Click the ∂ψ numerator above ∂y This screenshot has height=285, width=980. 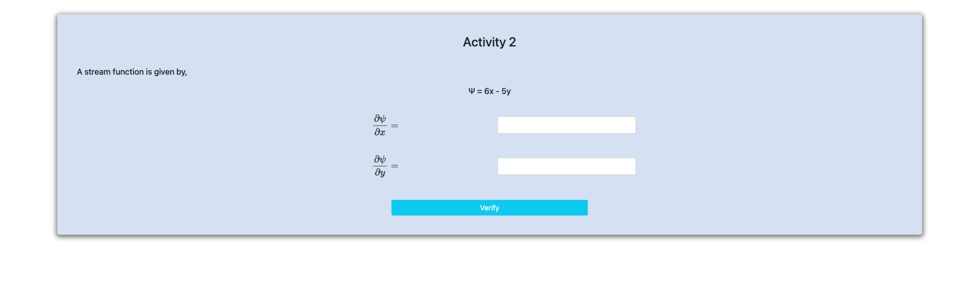tap(380, 159)
